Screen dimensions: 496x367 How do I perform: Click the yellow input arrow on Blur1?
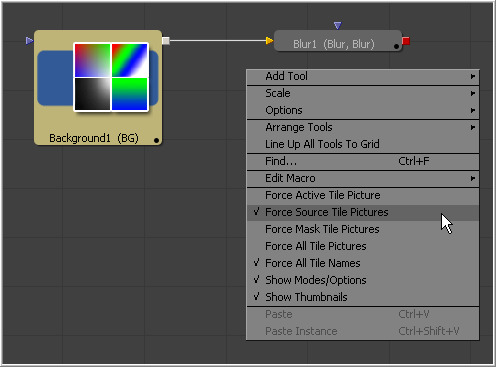269,41
